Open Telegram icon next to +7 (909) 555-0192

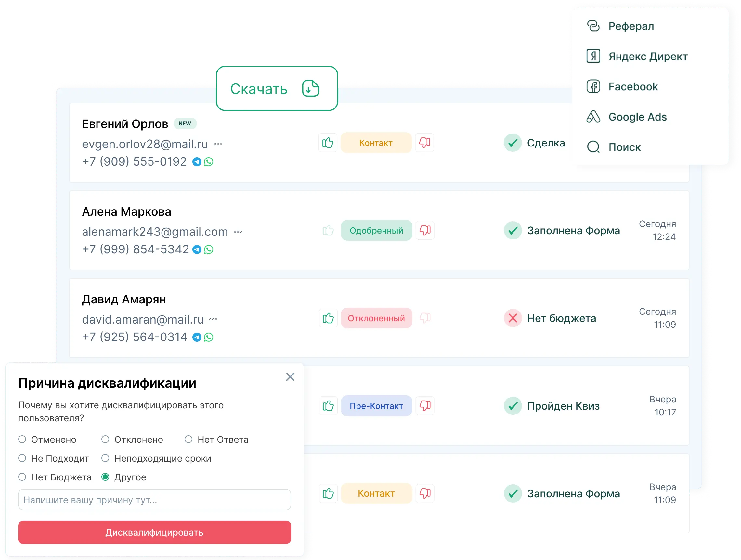(197, 162)
